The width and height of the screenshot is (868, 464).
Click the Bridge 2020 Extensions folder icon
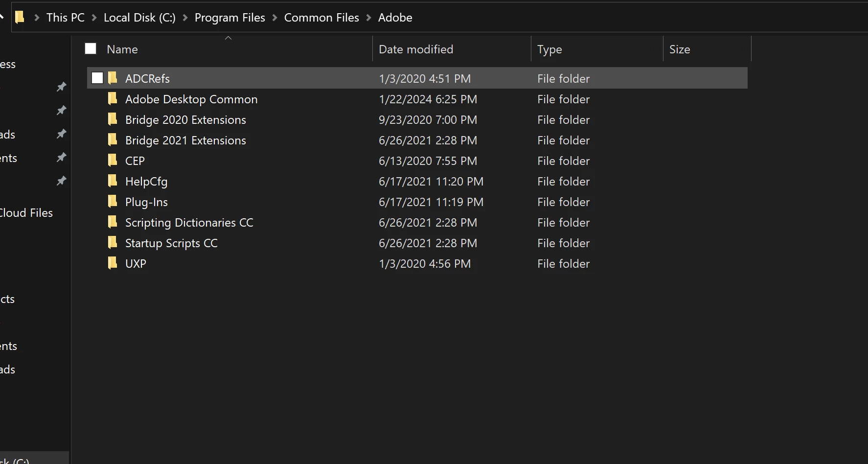tap(113, 119)
